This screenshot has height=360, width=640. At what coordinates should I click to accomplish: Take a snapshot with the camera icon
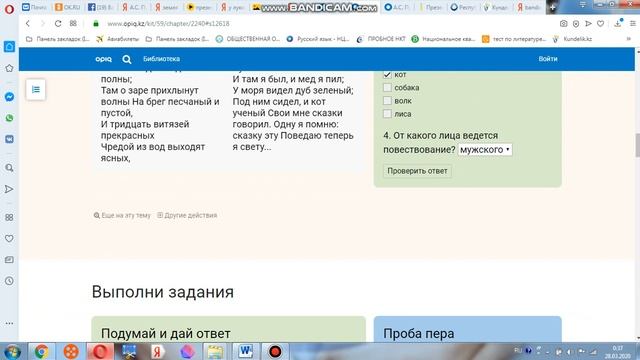[x=563, y=24]
